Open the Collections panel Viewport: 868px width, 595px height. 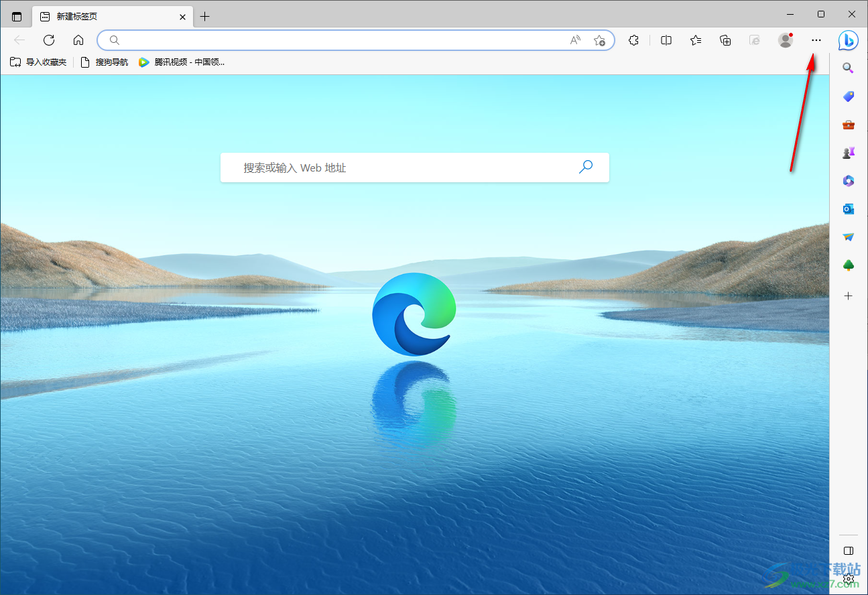pyautogui.click(x=725, y=40)
